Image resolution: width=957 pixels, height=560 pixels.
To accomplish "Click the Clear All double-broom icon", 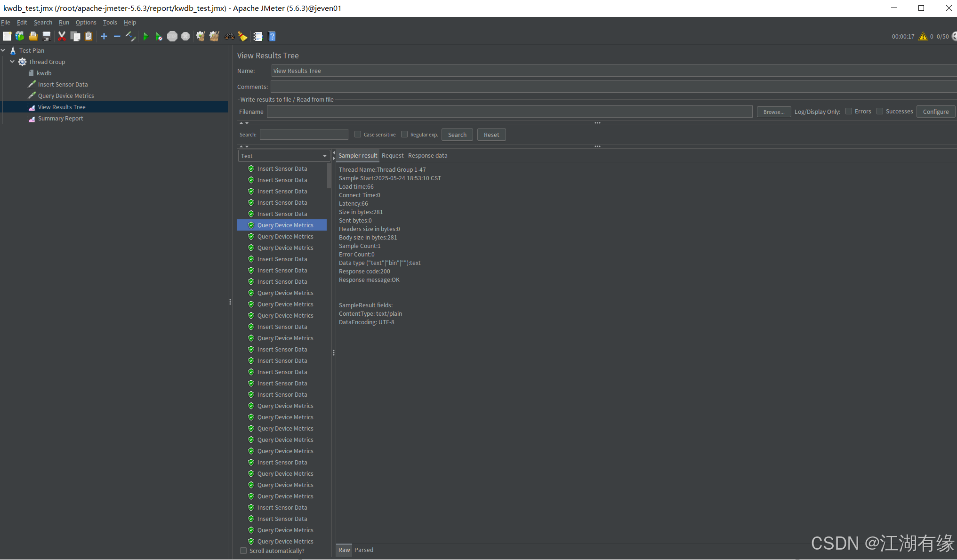I will (214, 36).
